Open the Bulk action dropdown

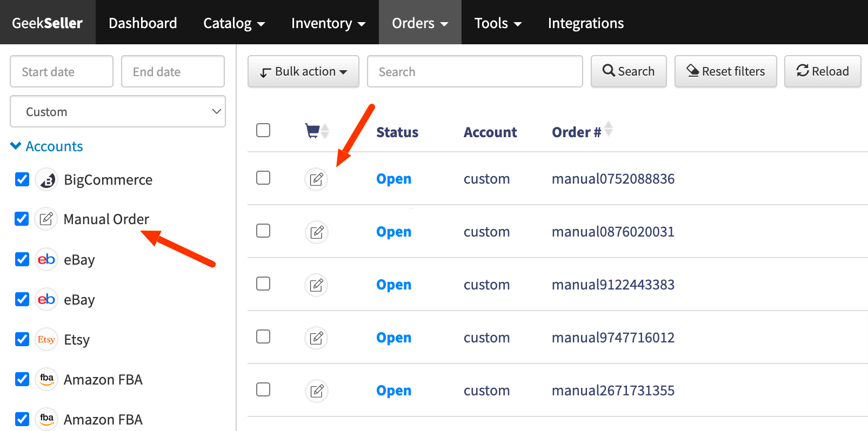point(303,71)
